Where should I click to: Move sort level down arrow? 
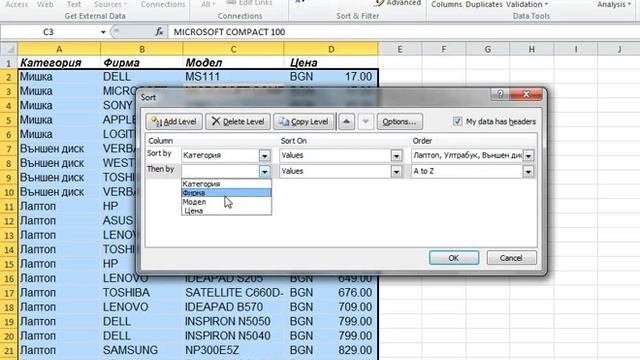pos(366,122)
